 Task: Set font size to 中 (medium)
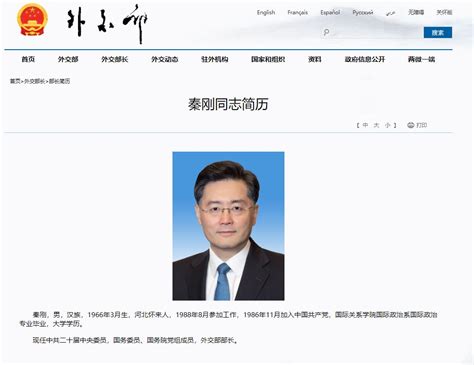(366, 125)
